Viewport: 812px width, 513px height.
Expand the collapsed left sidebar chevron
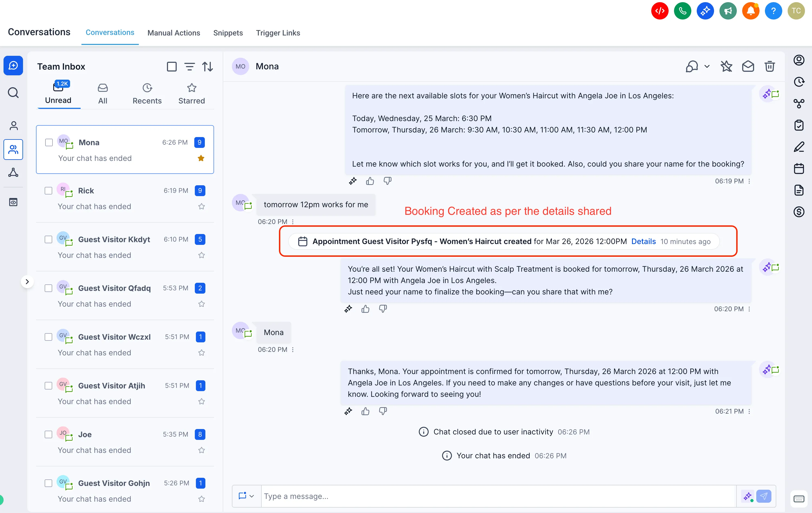coord(27,281)
